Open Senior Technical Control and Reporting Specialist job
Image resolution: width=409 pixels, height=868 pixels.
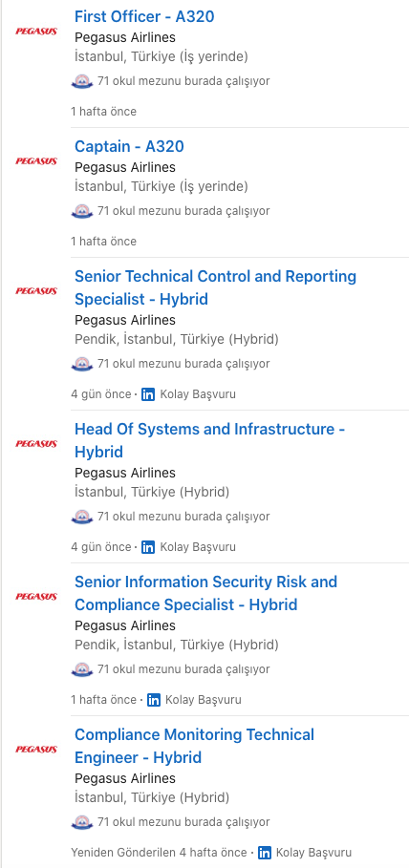(216, 287)
